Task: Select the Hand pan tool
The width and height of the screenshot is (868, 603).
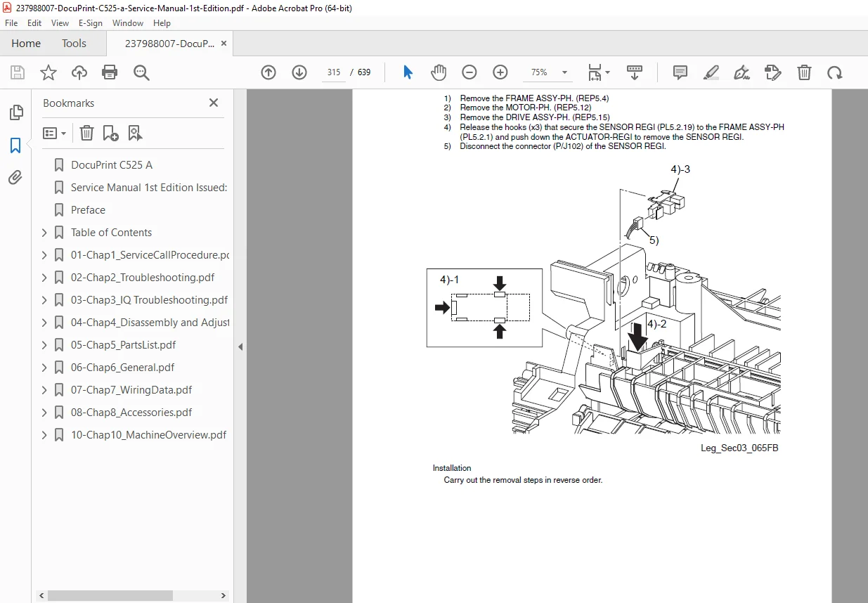Action: (x=439, y=72)
